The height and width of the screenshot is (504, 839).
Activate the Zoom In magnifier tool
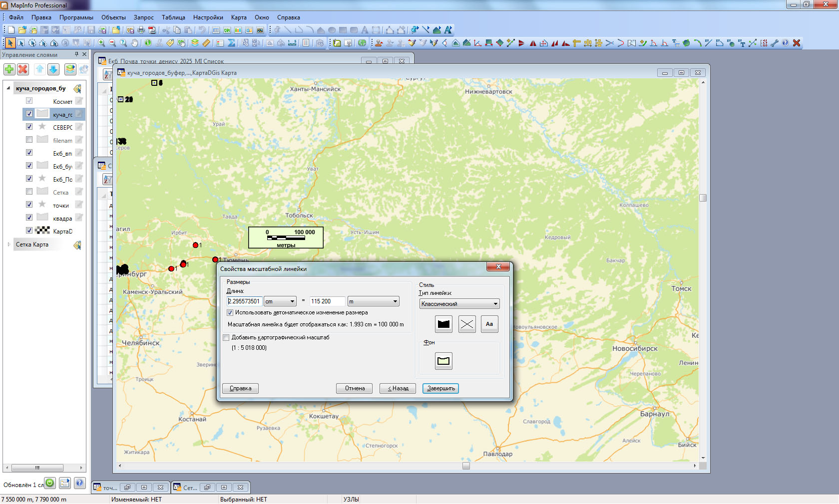coord(101,43)
